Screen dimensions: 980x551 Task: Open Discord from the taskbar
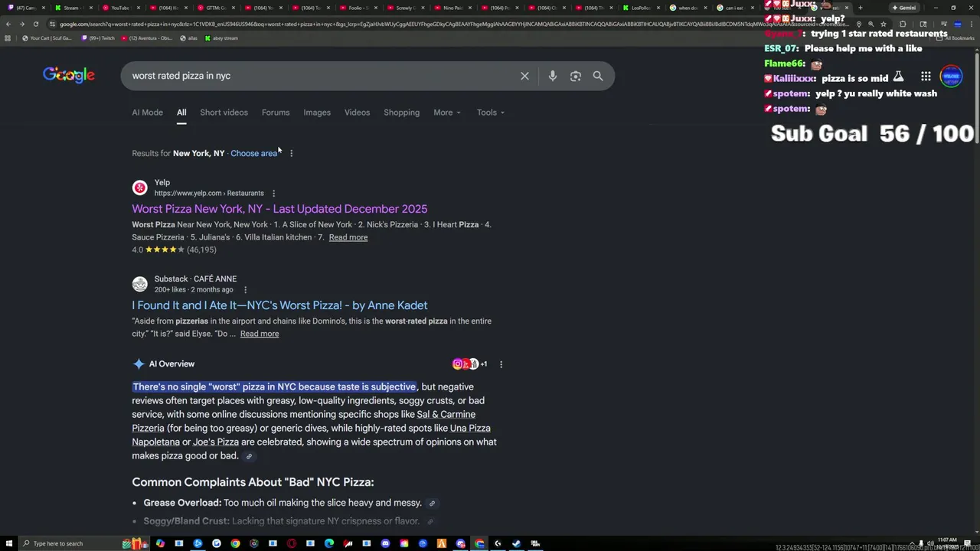point(385,543)
